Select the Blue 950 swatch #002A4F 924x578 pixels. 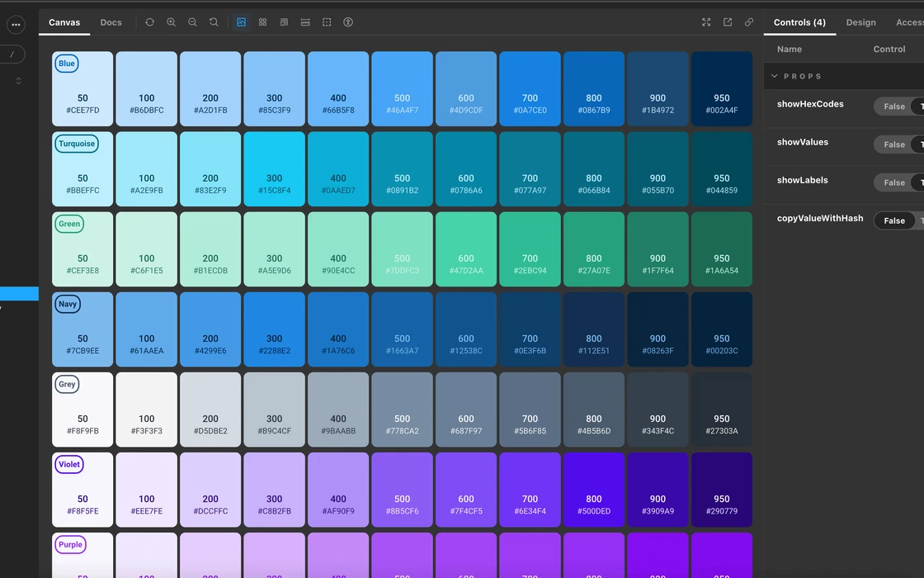click(x=722, y=88)
